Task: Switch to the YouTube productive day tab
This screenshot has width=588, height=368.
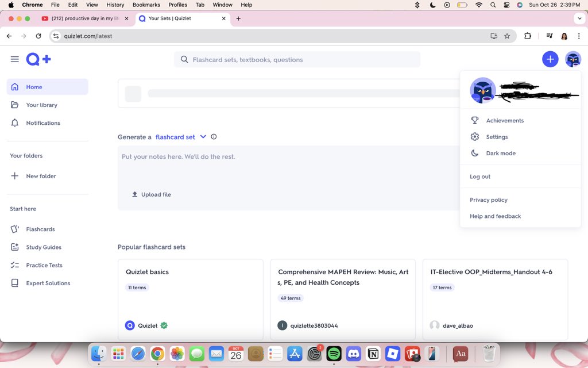Action: point(85,18)
